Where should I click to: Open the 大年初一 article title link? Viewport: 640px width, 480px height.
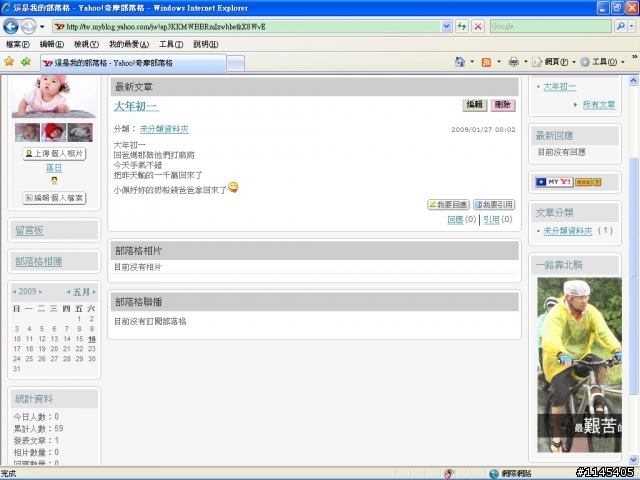tap(136, 107)
